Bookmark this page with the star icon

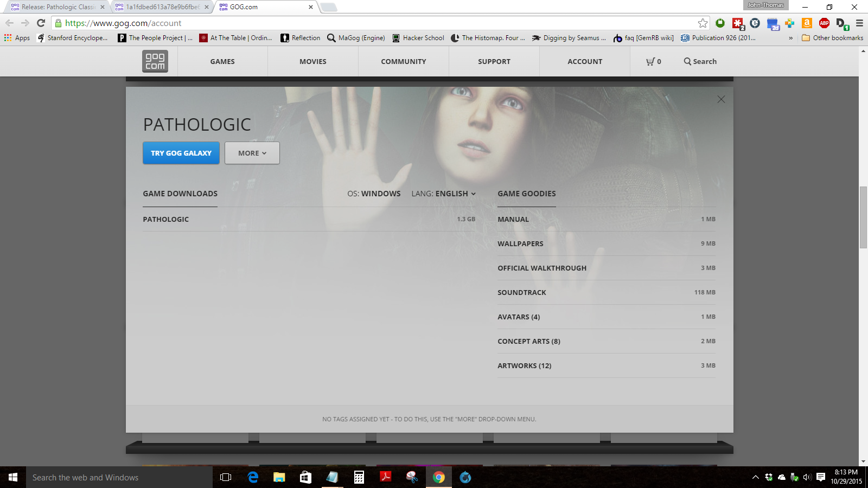pyautogui.click(x=703, y=23)
